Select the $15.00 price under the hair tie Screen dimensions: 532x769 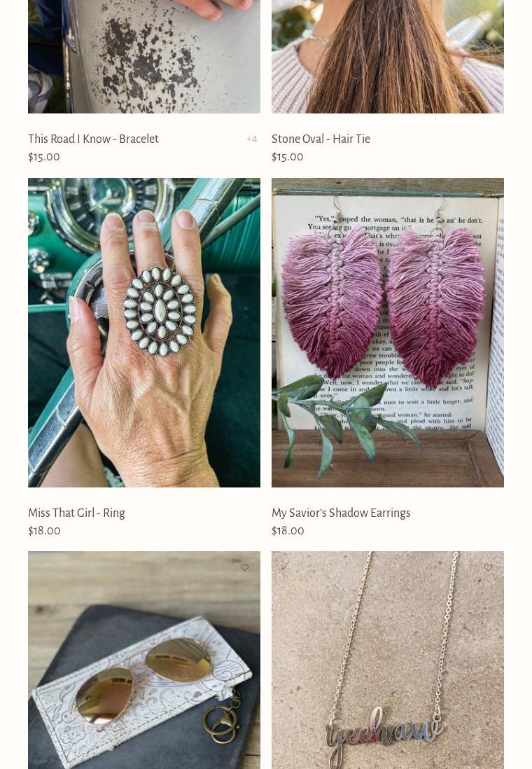coord(287,157)
